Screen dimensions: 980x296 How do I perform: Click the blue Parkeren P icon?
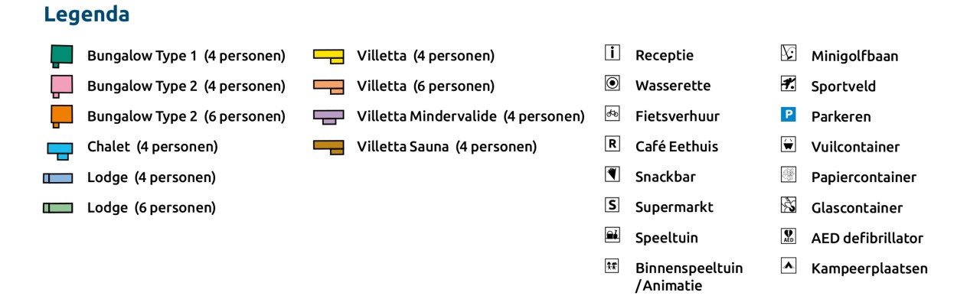point(789,115)
